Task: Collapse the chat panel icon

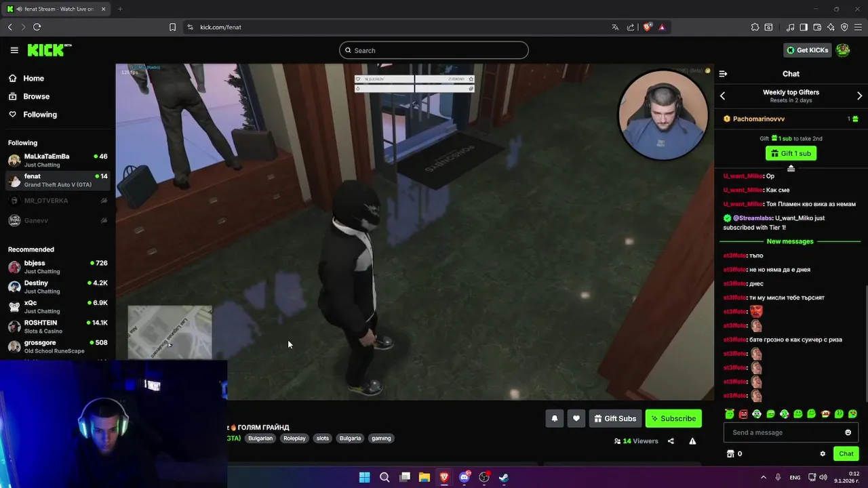Action: [723, 74]
